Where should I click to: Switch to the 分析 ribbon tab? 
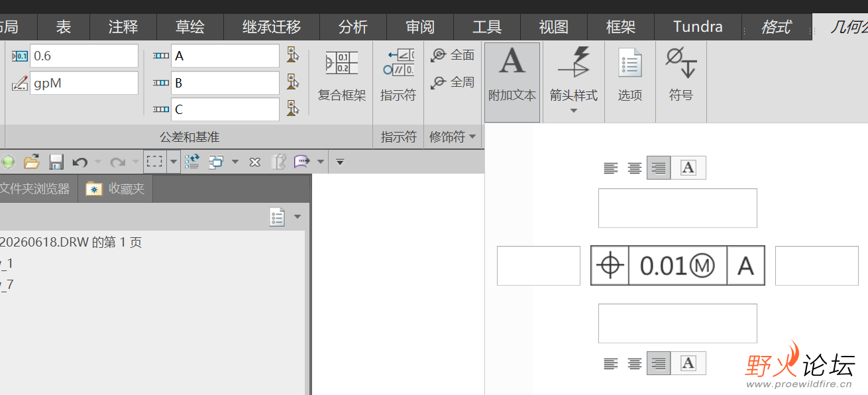click(353, 27)
